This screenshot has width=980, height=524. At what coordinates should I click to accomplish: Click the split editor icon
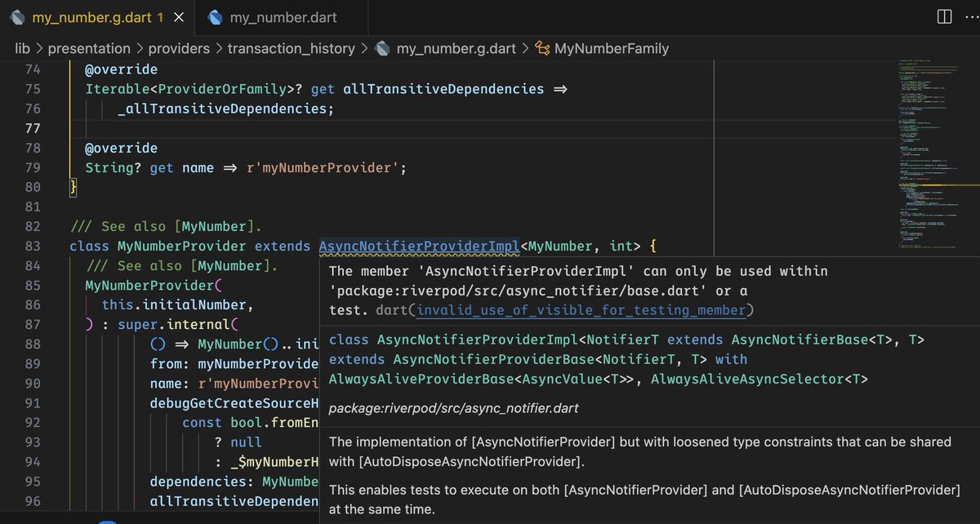pos(943,16)
